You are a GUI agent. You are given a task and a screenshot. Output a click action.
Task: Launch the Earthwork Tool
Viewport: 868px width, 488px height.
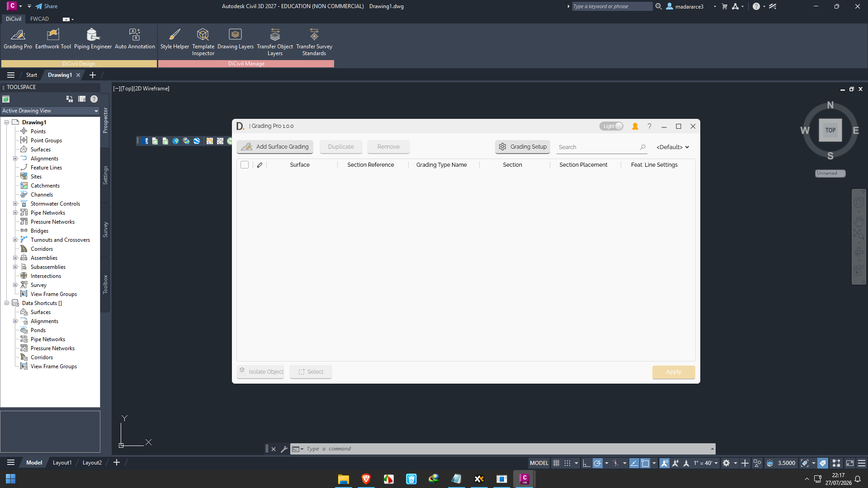(x=53, y=39)
